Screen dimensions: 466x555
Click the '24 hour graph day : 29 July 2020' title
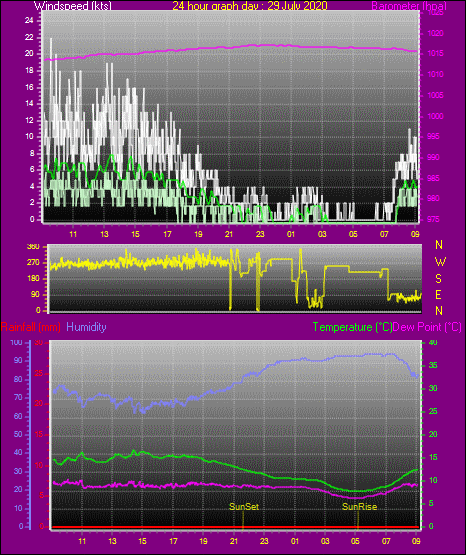(x=249, y=6)
